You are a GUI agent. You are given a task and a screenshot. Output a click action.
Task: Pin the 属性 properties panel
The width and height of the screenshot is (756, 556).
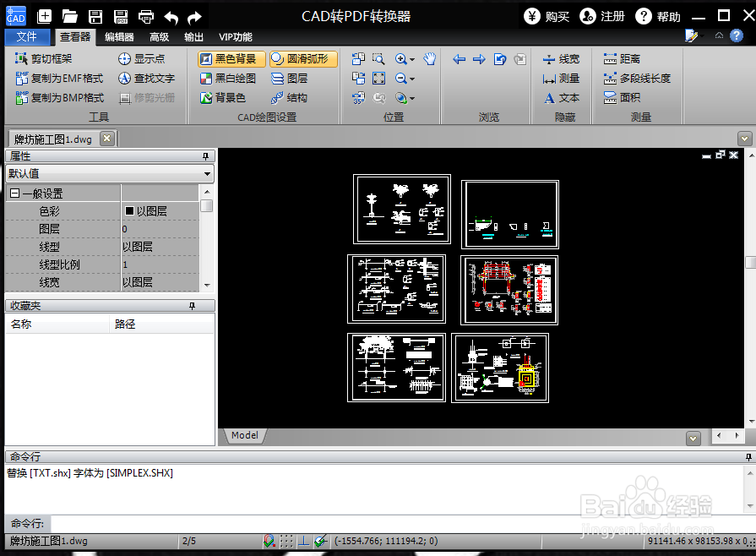pyautogui.click(x=205, y=156)
